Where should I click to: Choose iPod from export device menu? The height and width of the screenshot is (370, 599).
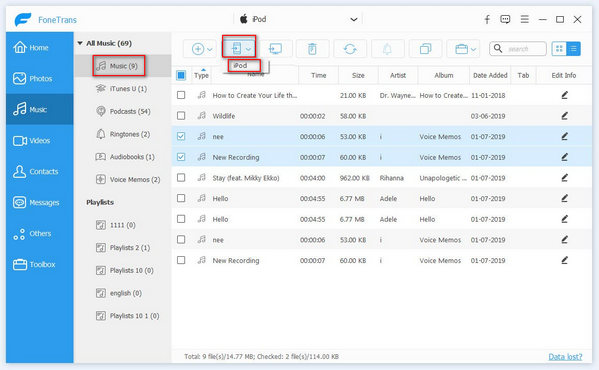244,66
